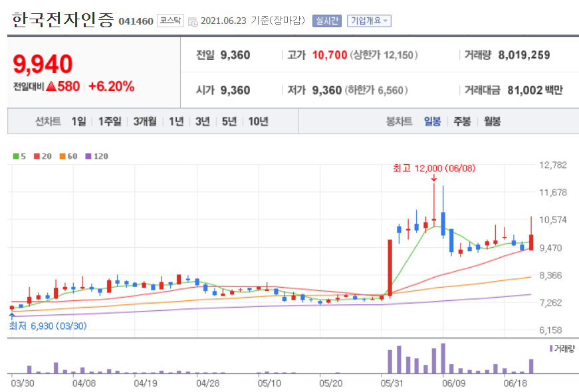Image resolution: width=579 pixels, height=392 pixels.
Task: Click the 거래대금 value 81,002 백만
Action: point(535,90)
